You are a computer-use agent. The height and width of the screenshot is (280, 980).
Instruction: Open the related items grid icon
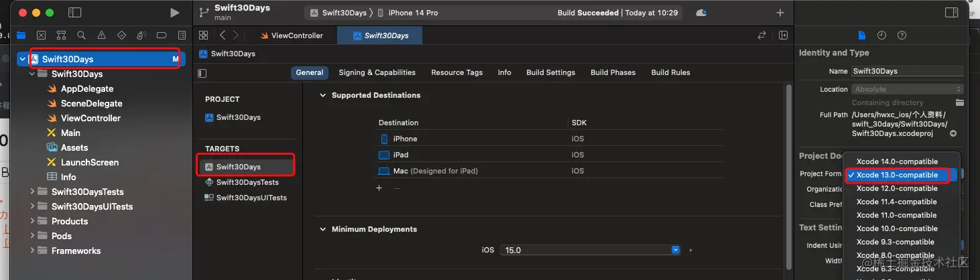204,36
